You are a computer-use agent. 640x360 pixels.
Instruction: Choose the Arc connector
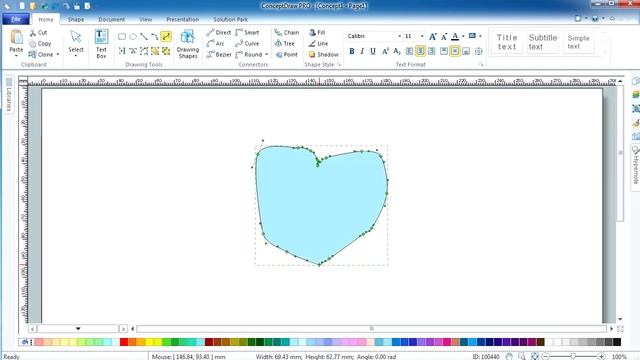[x=216, y=43]
